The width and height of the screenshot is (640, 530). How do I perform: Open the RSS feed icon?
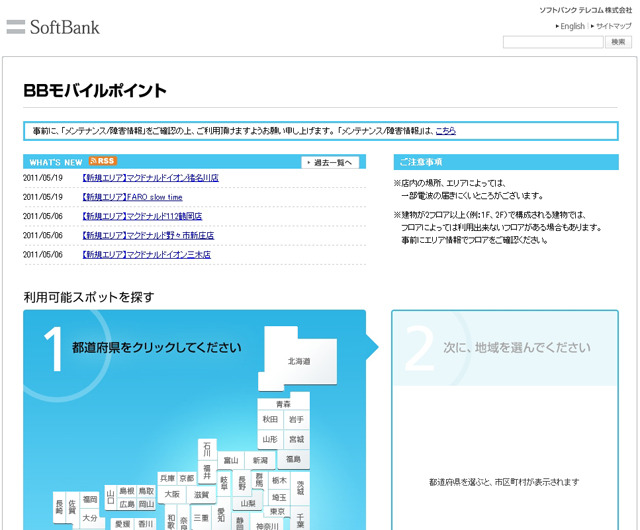pos(103,161)
